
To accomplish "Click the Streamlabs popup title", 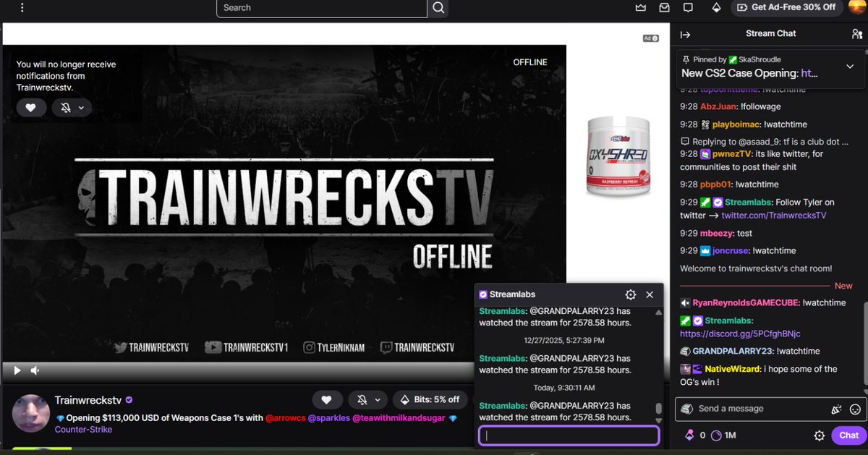I will (511, 294).
